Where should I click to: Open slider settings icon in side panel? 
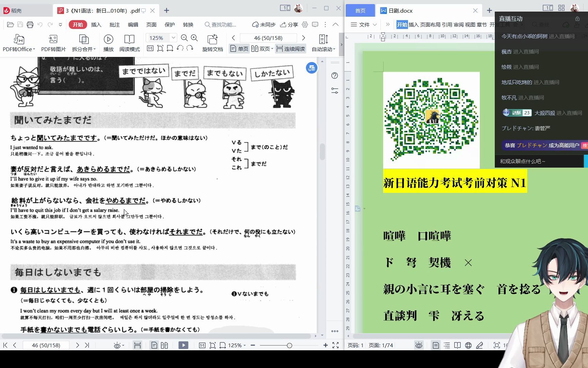[x=335, y=91]
